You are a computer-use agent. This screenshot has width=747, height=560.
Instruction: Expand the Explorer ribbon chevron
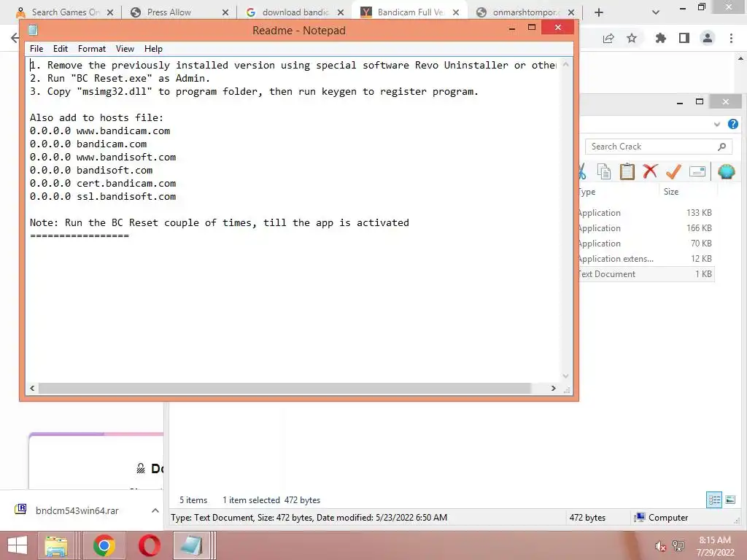tap(717, 124)
